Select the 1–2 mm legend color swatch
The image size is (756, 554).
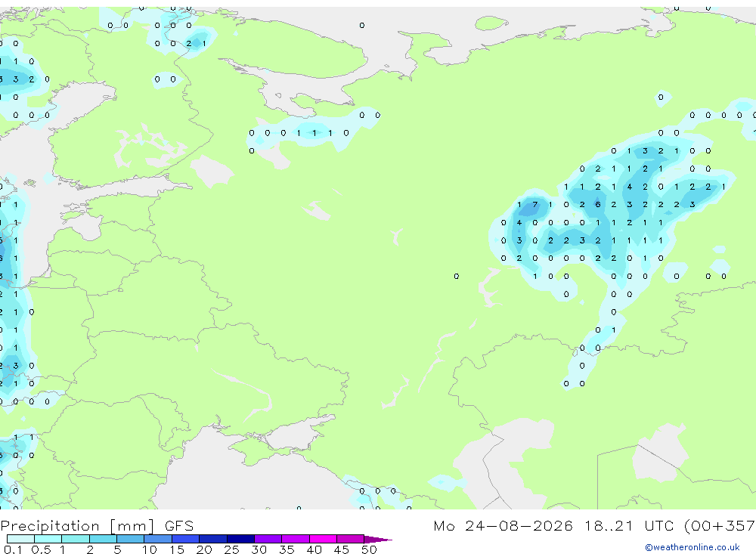coord(76,539)
